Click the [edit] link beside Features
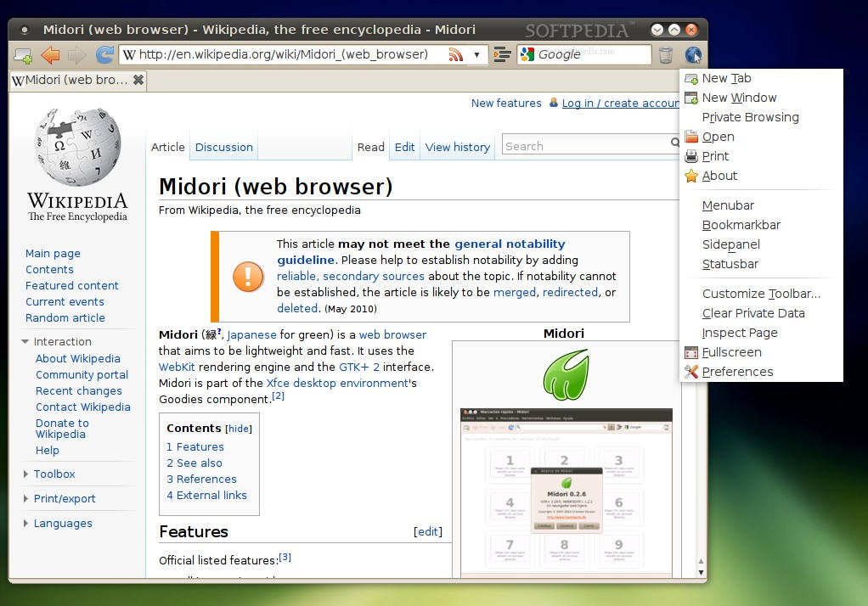 pyautogui.click(x=428, y=532)
